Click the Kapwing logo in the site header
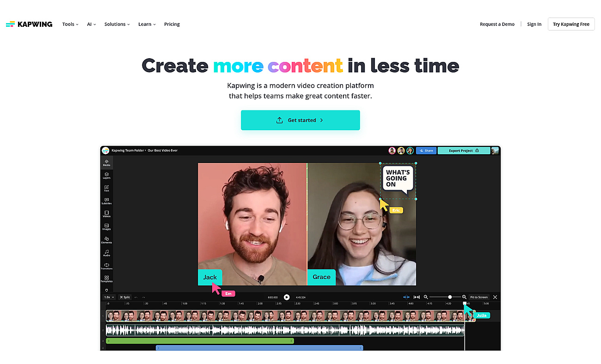 pos(29,24)
